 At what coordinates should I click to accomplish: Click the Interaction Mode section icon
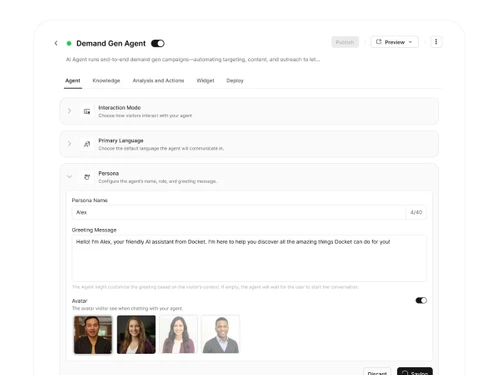[x=87, y=111]
